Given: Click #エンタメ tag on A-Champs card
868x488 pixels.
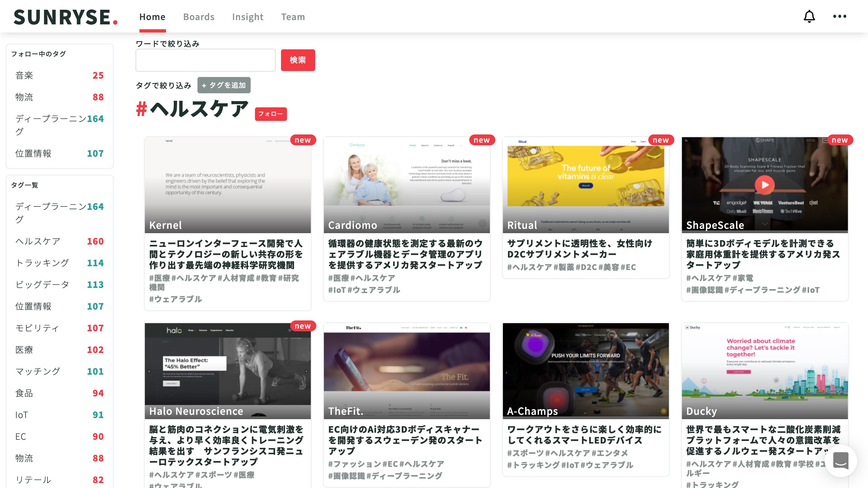Looking at the screenshot, I should (609, 453).
